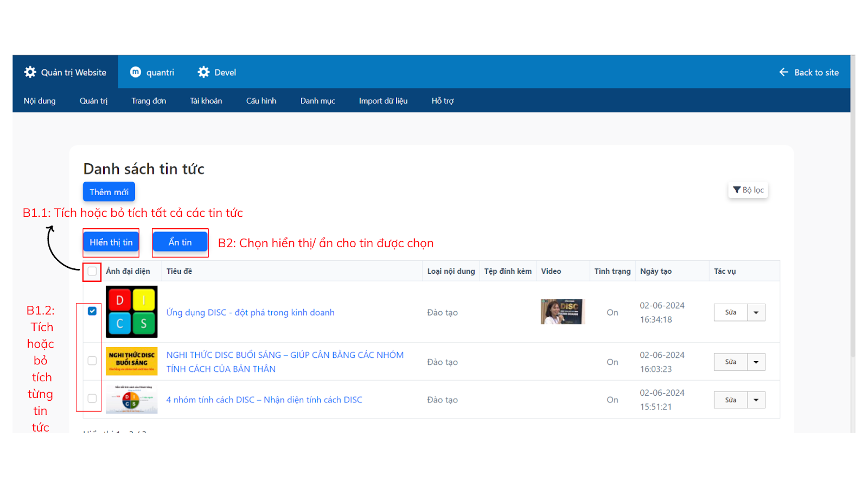868x488 pixels.
Task: Click the DISC colored squares thumbnail
Action: [x=131, y=312]
